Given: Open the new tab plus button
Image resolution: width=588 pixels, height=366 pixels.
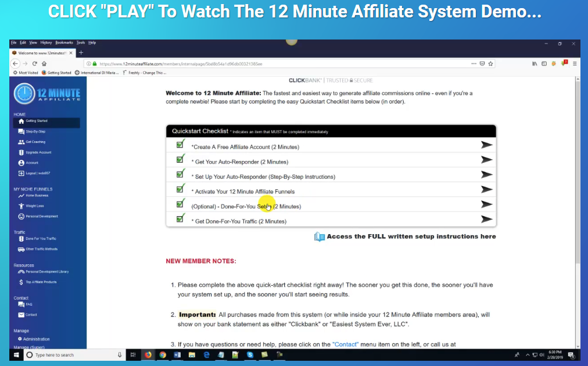Looking at the screenshot, I should 81,52.
